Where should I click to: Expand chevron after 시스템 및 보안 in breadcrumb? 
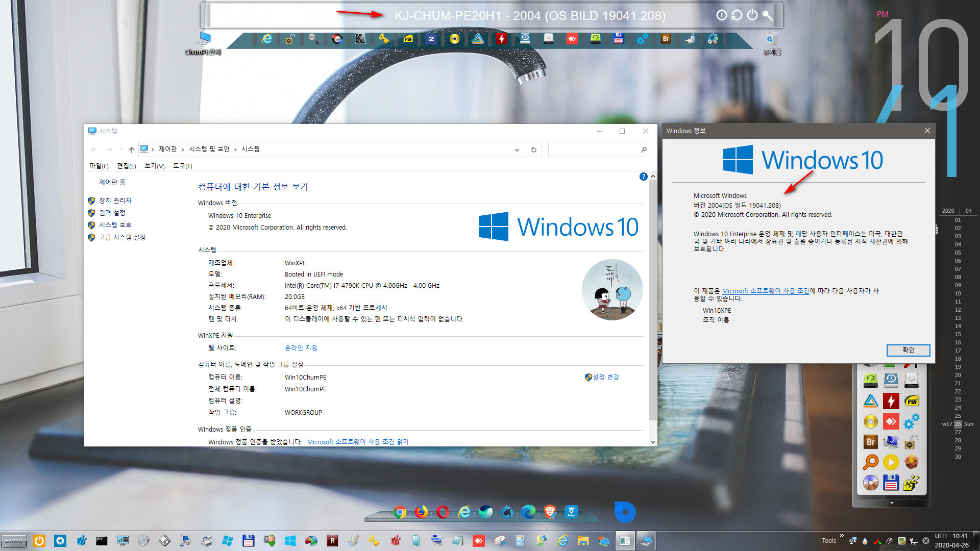[x=235, y=149]
